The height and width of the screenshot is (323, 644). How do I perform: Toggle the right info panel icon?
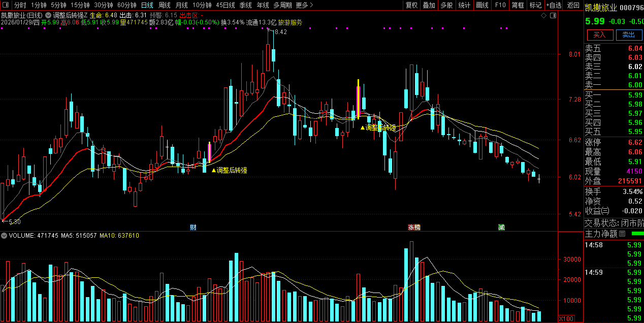click(554, 16)
